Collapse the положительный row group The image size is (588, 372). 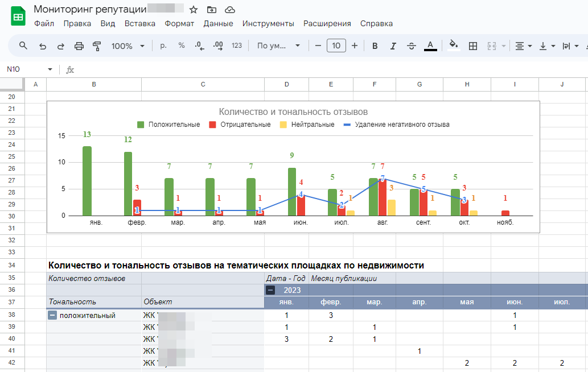[x=52, y=315]
